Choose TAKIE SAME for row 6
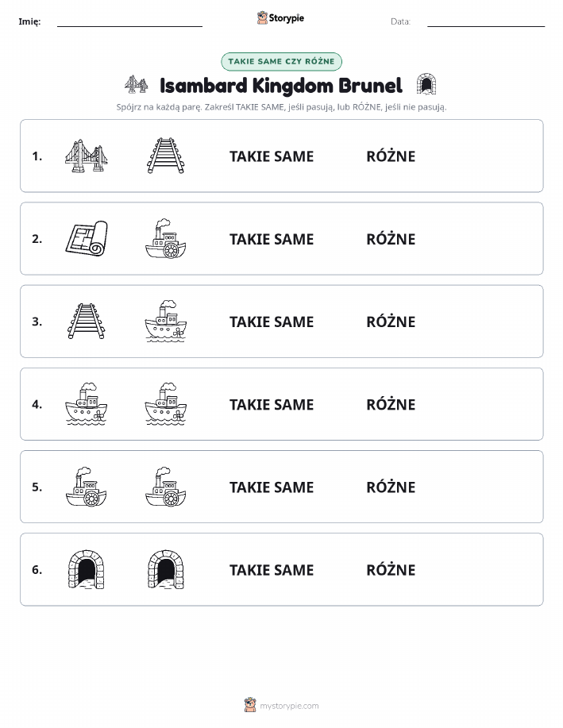Screen dimensions: 563x728 (x=272, y=570)
